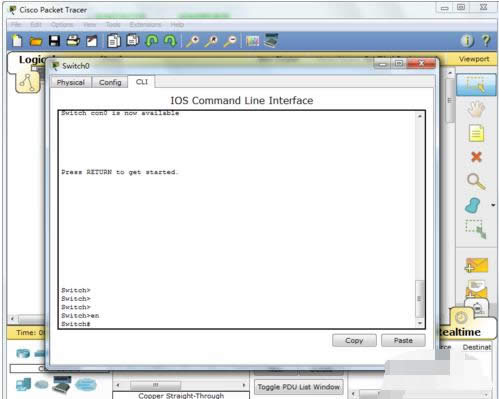Switch to the Physical tab

pos(71,82)
